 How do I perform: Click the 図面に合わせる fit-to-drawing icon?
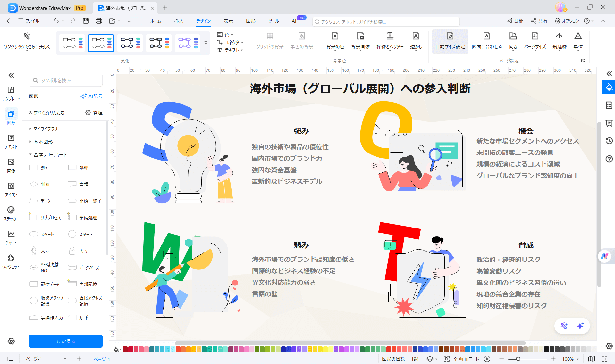pos(486,36)
